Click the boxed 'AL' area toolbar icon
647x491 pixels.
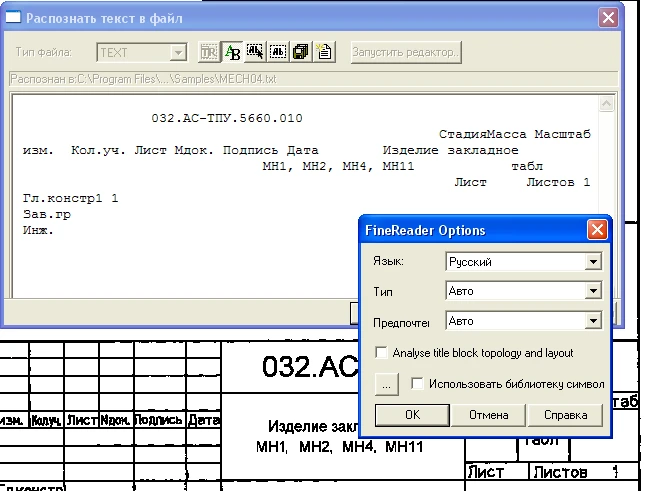(278, 52)
